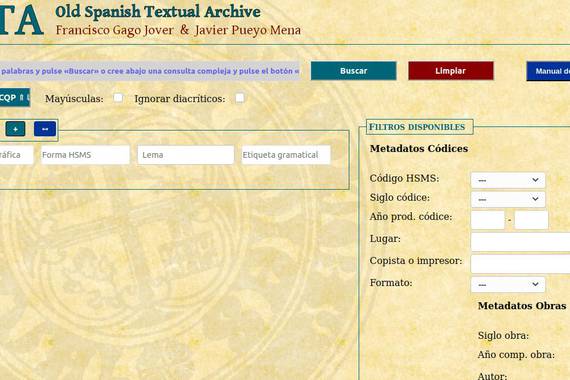Viewport: 570px width, 380px height.
Task: Click the Copista o impresor input
Action: tap(521, 264)
